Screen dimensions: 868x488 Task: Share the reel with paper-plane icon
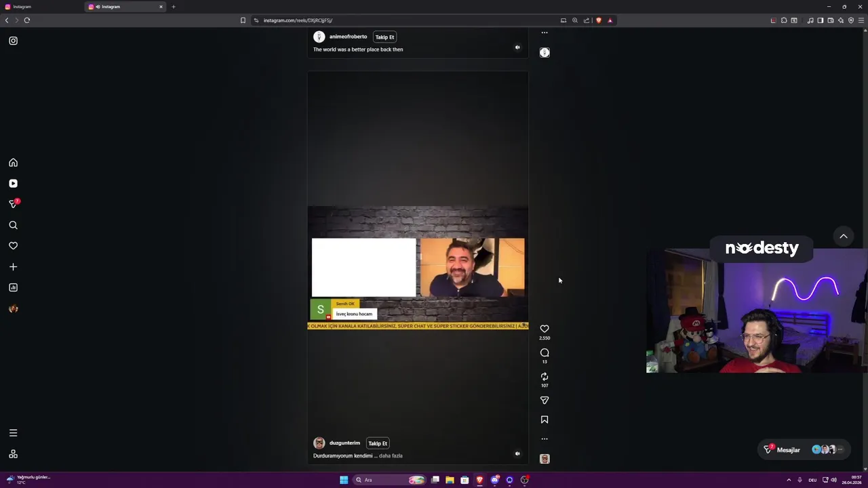click(545, 401)
